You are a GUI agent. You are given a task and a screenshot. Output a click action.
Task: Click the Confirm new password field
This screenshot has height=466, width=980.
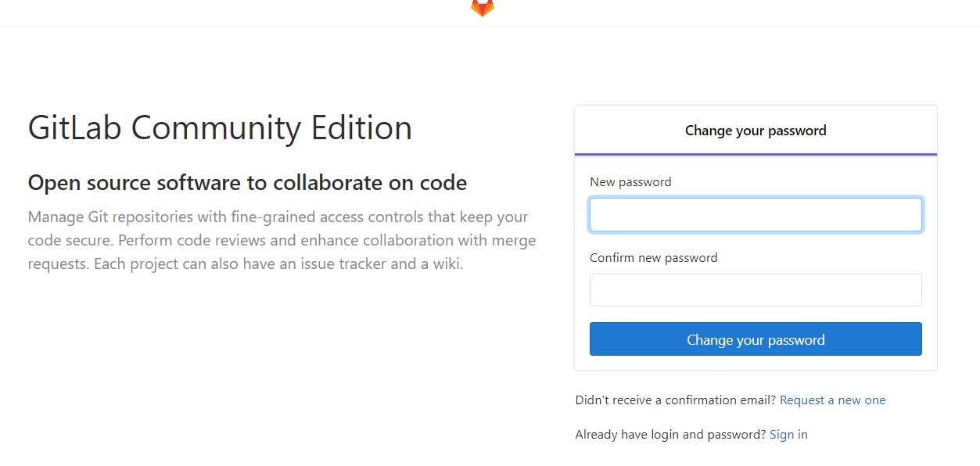pos(756,290)
